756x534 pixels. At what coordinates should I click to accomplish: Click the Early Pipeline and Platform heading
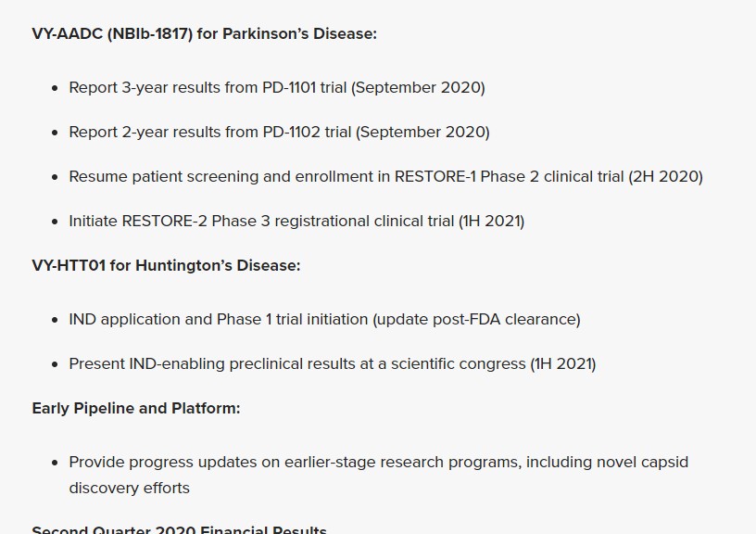135,408
